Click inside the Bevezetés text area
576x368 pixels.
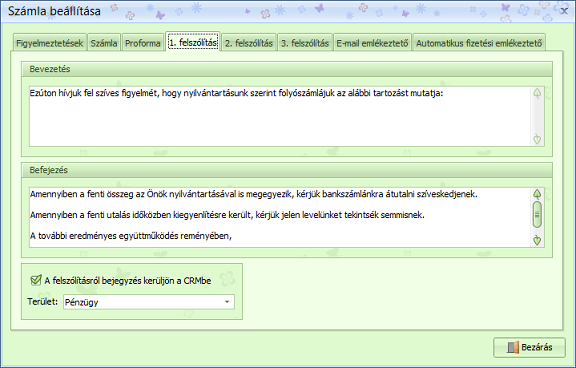pos(281,116)
